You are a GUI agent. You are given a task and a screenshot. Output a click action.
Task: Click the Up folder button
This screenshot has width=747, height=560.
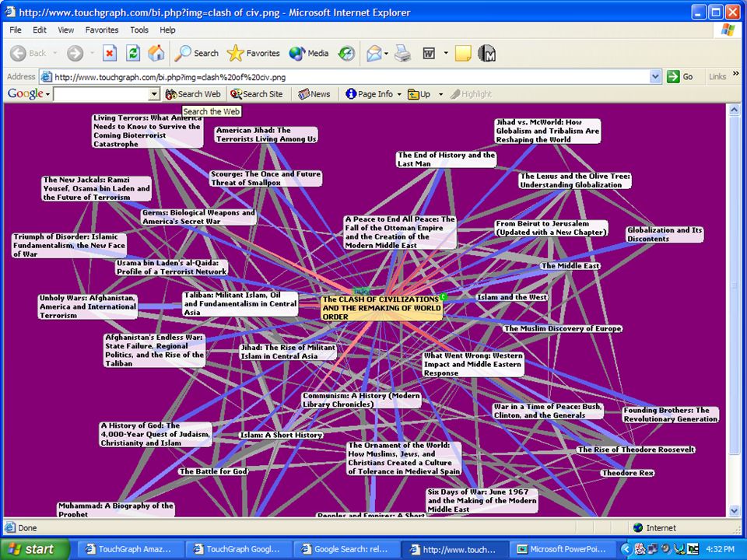419,94
